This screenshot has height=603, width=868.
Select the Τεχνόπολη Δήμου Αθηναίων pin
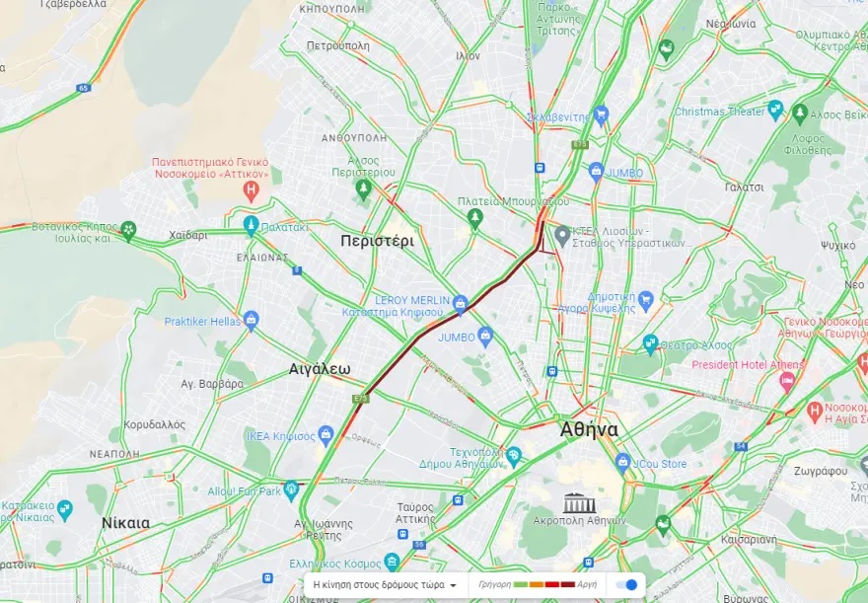click(514, 456)
